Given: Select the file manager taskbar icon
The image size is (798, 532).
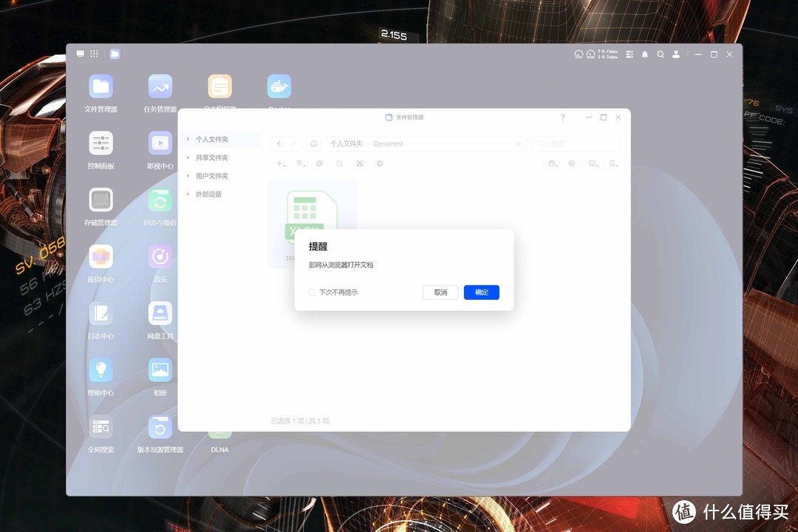Looking at the screenshot, I should point(115,53).
